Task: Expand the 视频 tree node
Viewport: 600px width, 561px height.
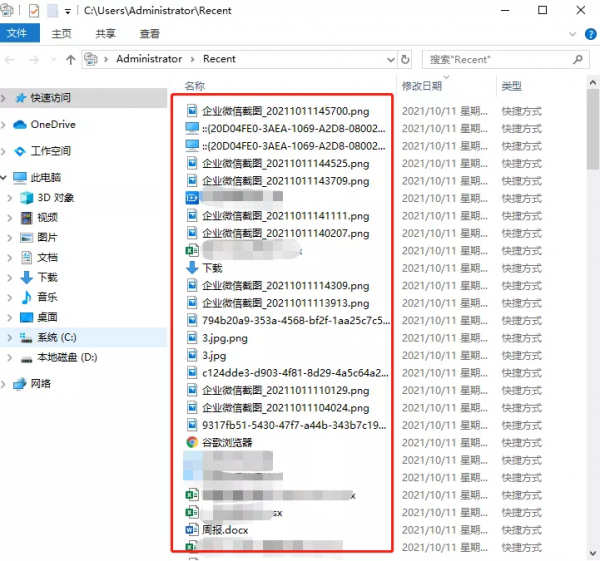Action: (x=10, y=218)
